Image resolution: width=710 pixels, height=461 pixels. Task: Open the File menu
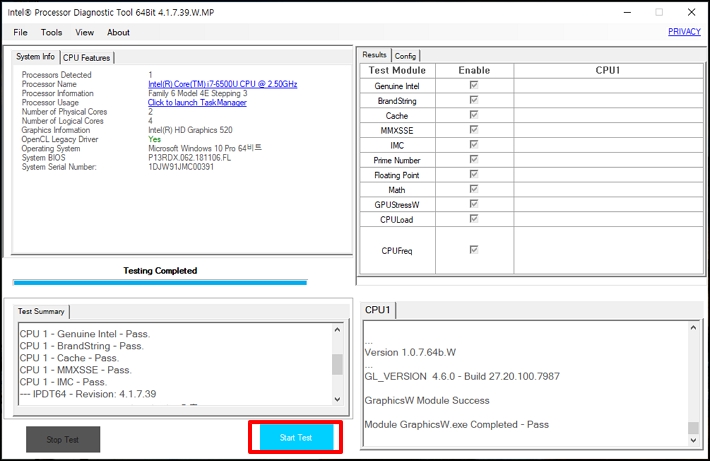pyautogui.click(x=20, y=32)
